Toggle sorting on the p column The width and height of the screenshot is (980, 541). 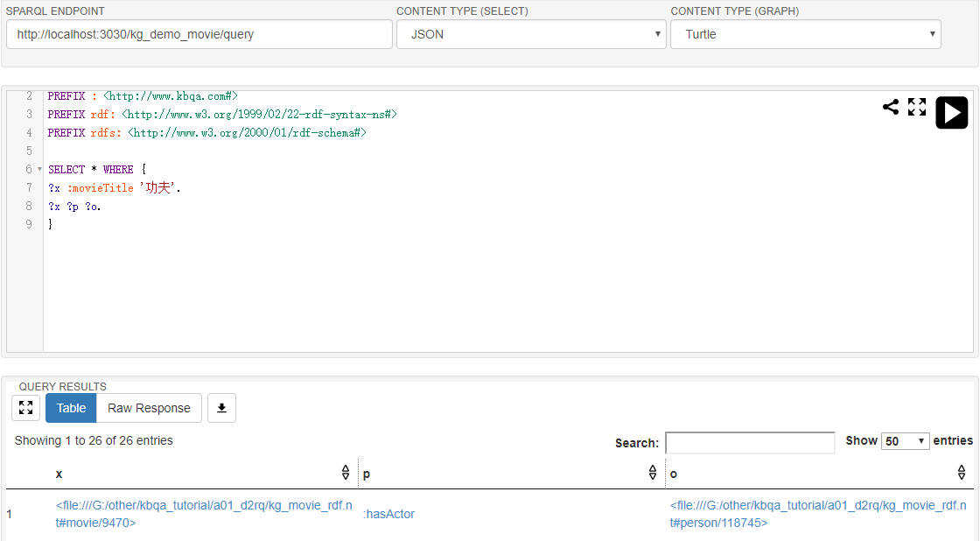click(x=653, y=472)
